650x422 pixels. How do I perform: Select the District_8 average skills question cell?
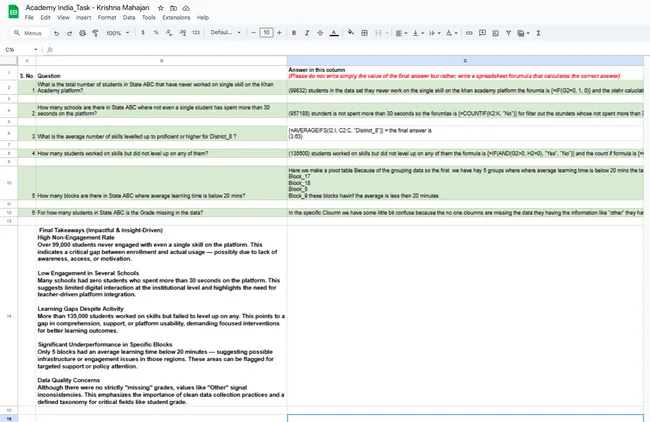pos(162,133)
